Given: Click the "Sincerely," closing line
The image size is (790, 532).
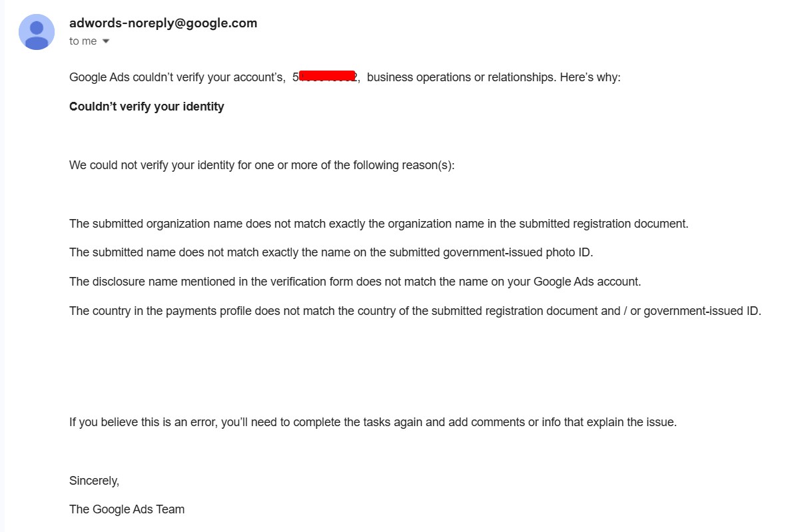Looking at the screenshot, I should pos(94,481).
